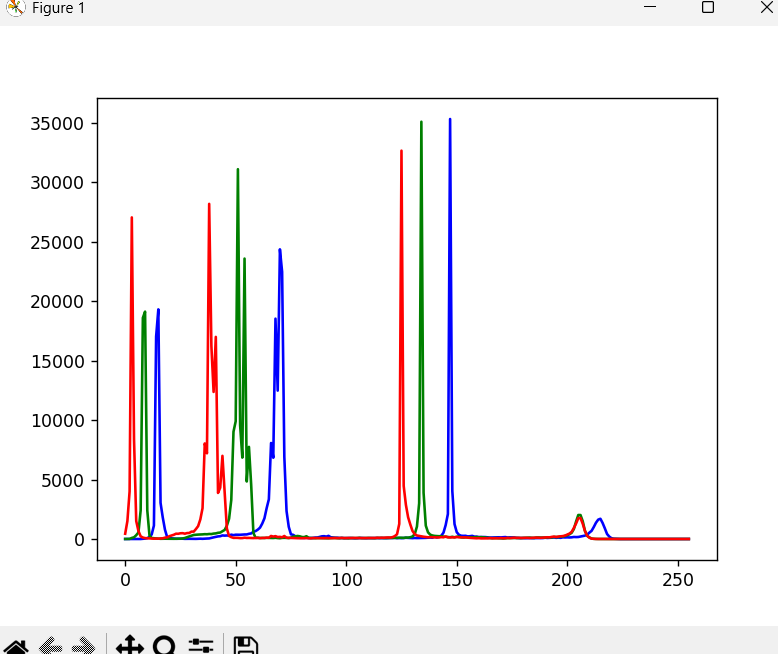Click the y-axis label 10000
The width and height of the screenshot is (778, 654).
[57, 421]
